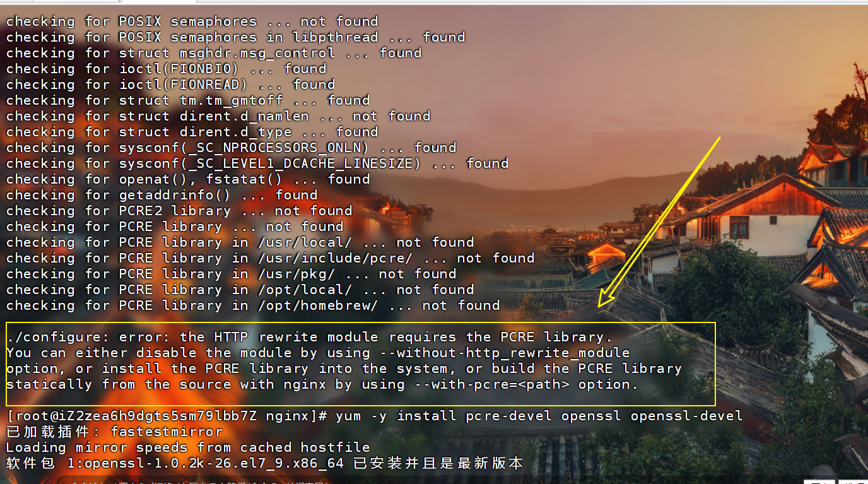Click the '/opt/homebrew/' PCRE check line
The width and height of the screenshot is (868, 484).
(x=253, y=305)
